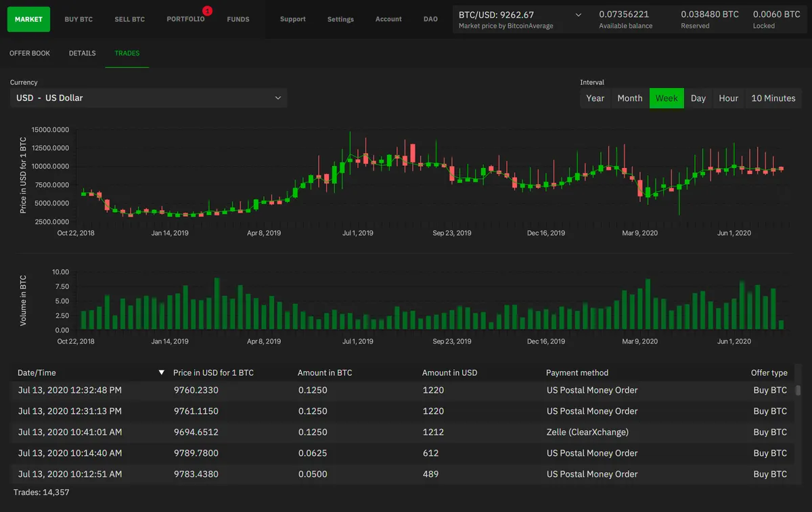This screenshot has width=812, height=512.
Task: Open the FUNDS section
Action: point(238,19)
